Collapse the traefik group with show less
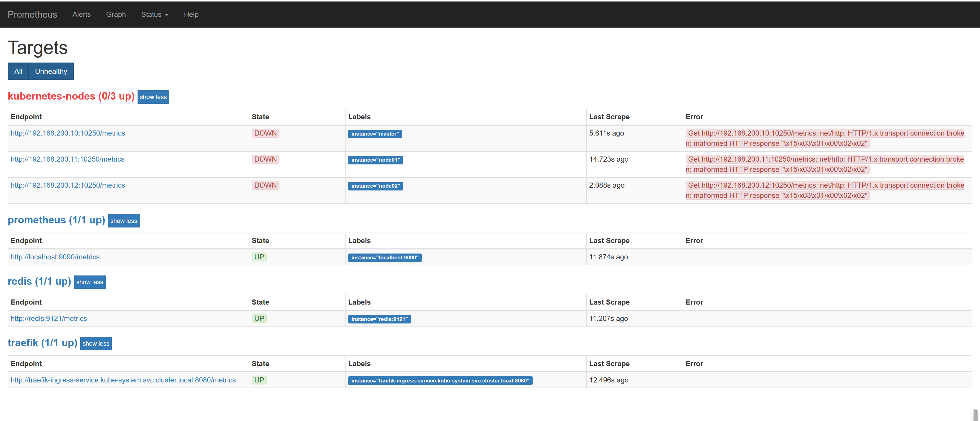This screenshot has width=980, height=421. [x=96, y=343]
